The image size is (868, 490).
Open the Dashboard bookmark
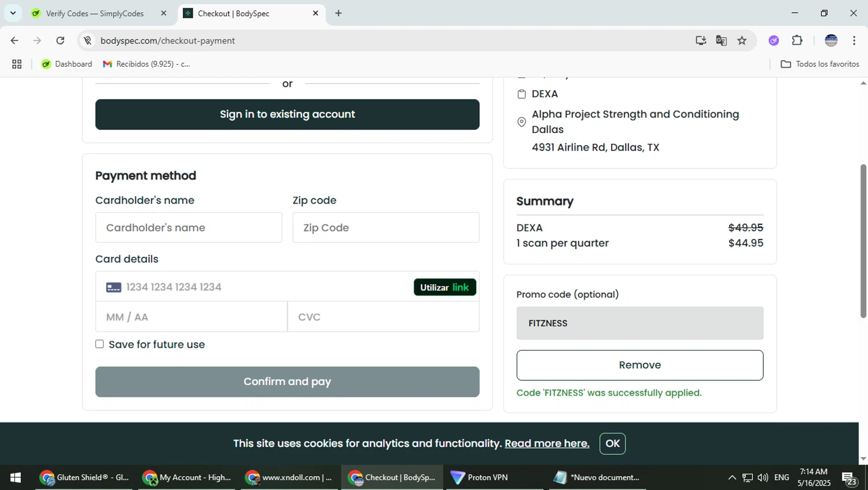coord(67,64)
